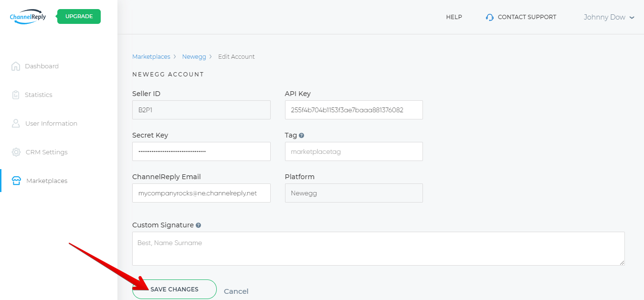644x300 pixels.
Task: Click the Tag input field
Action: tap(354, 151)
